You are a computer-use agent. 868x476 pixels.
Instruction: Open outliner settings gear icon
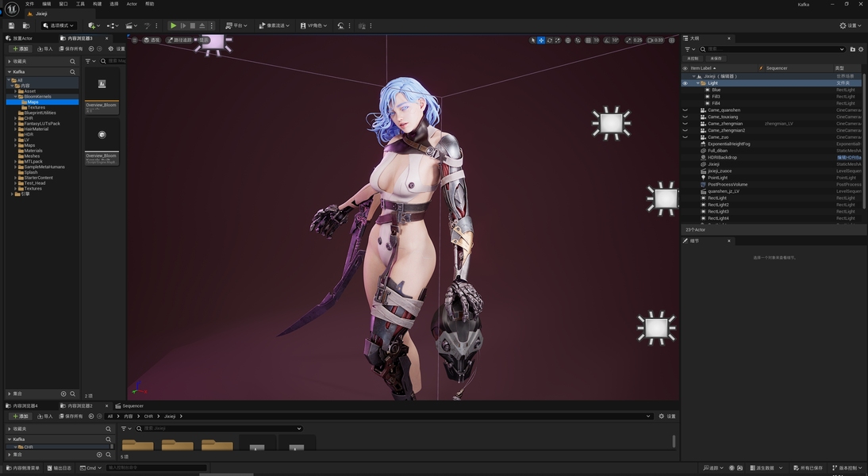861,49
